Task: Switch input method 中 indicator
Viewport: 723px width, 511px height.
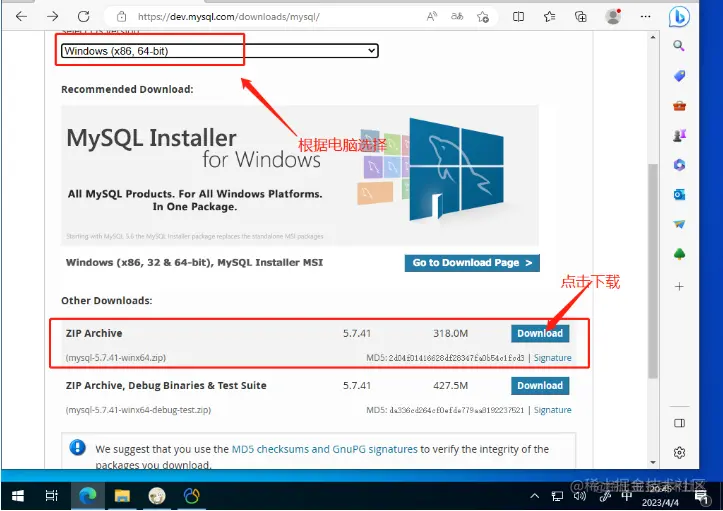Action: pos(626,496)
